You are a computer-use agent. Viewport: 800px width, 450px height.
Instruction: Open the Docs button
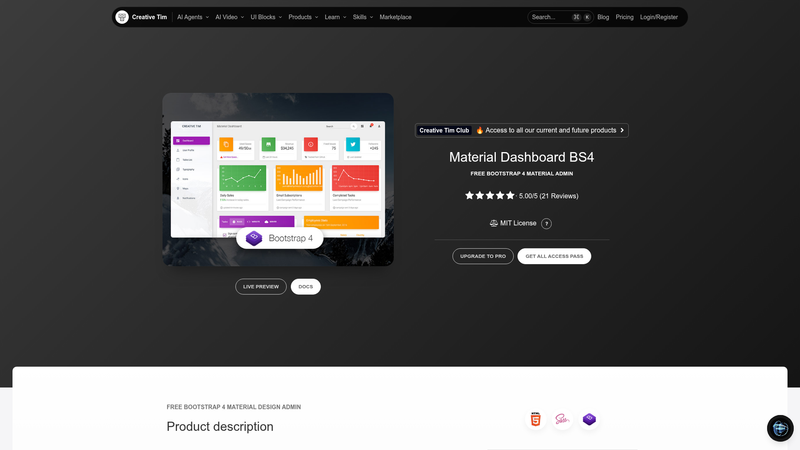[x=306, y=287]
